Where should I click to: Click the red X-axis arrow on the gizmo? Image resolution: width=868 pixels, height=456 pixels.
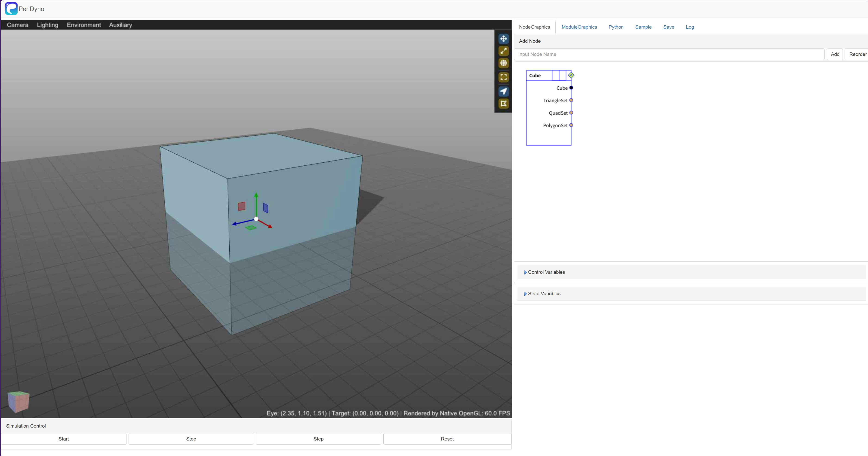coord(265,224)
